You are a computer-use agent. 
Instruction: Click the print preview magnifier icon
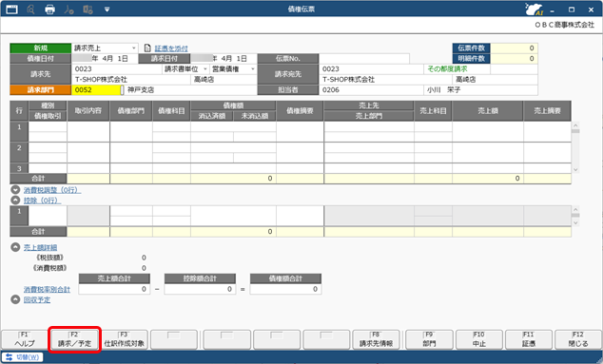tap(30, 9)
